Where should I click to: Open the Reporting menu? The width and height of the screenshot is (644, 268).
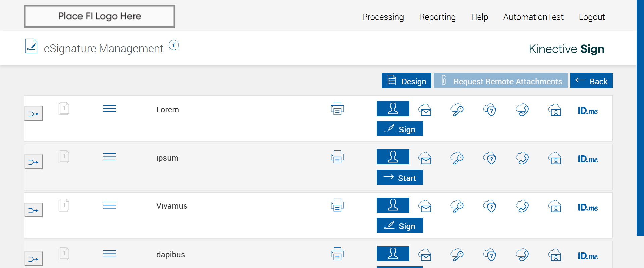(437, 17)
